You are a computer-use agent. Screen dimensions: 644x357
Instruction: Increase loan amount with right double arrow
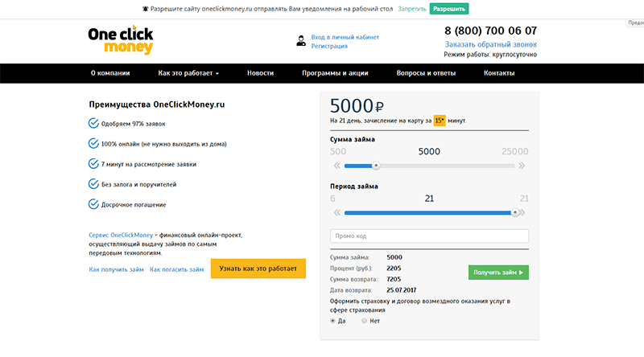point(522,166)
